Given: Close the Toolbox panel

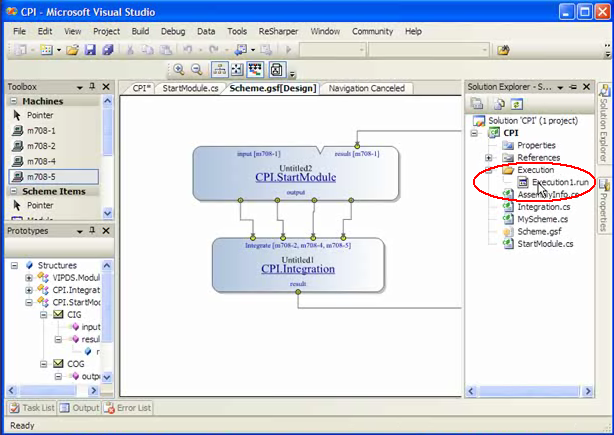Looking at the screenshot, I should point(106,87).
